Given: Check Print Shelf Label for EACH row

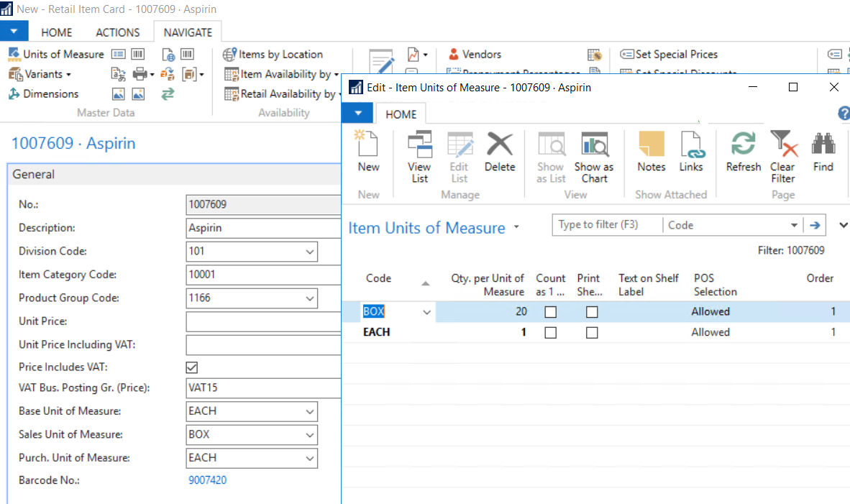Looking at the screenshot, I should 592,333.
